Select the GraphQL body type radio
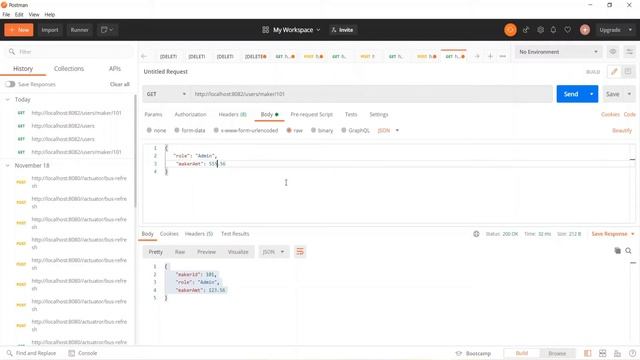 (344, 130)
